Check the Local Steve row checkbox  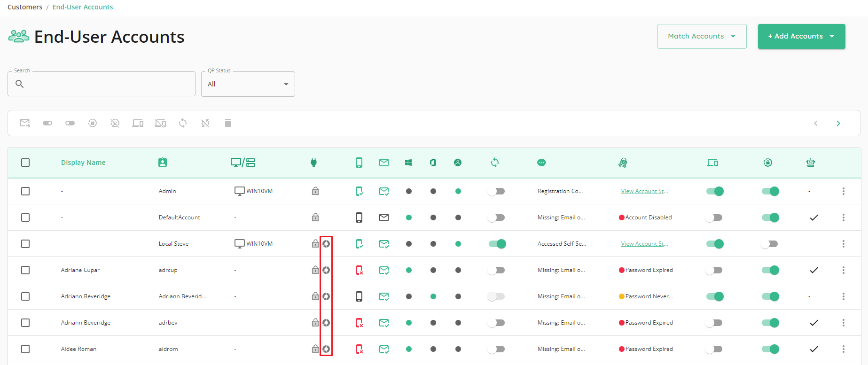(x=25, y=244)
